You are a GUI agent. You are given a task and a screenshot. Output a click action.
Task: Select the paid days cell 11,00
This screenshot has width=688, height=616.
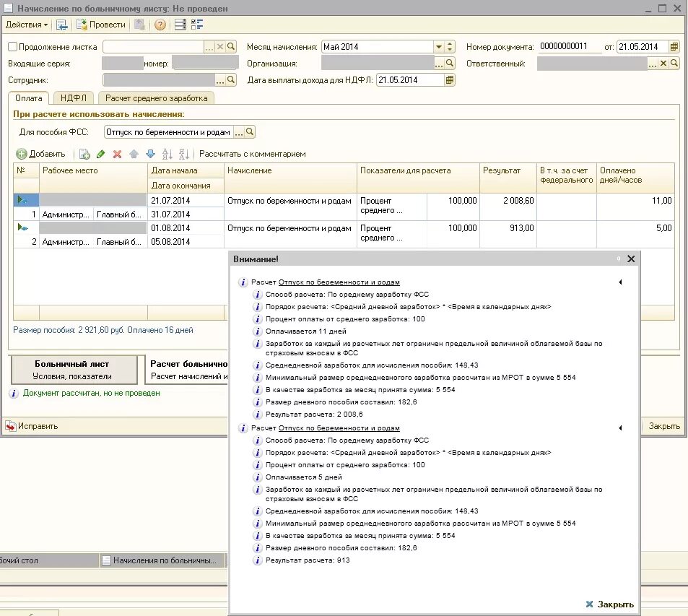635,207
